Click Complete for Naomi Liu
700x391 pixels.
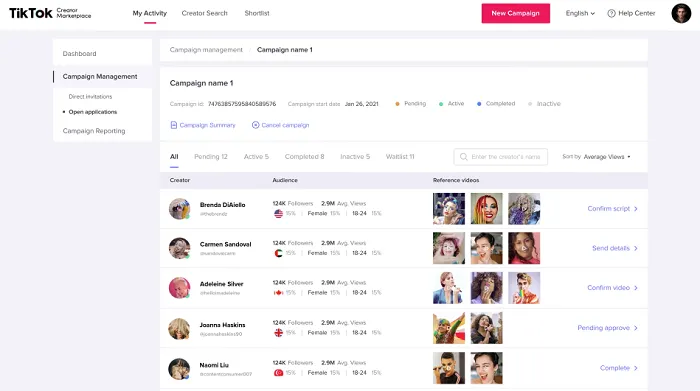[x=615, y=368]
